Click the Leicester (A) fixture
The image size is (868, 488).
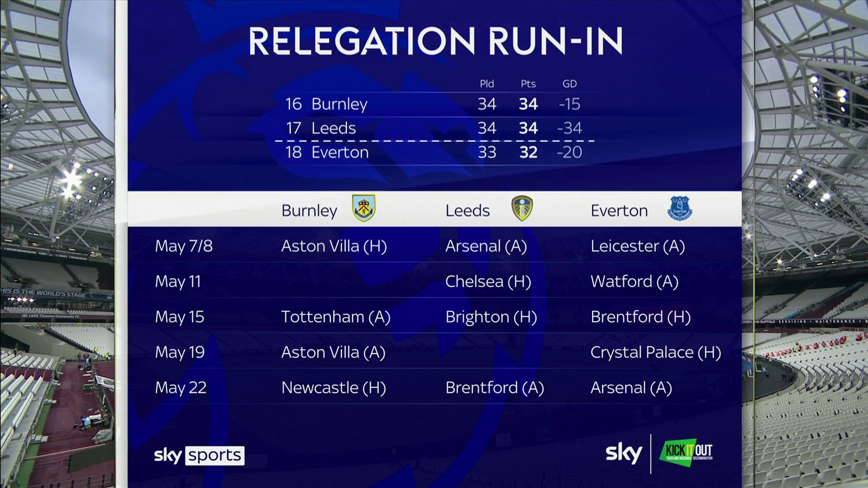637,246
